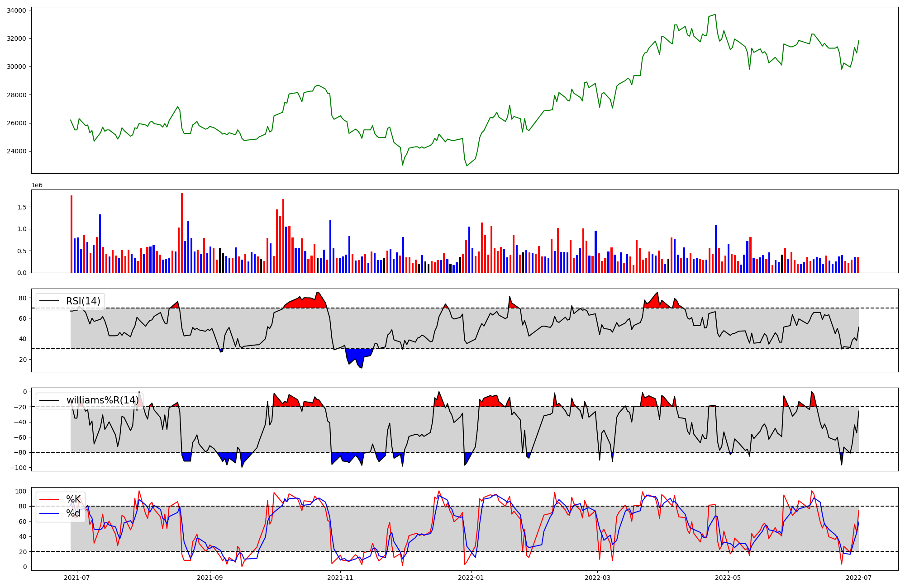905x588 pixels.
Task: Click the 2022-01 x-axis date label
Action: pyautogui.click(x=471, y=578)
